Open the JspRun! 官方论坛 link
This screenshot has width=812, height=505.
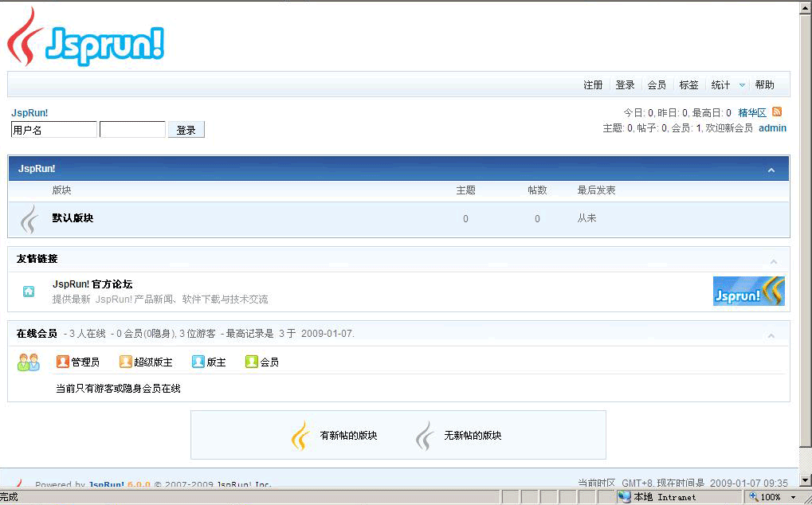pos(92,284)
